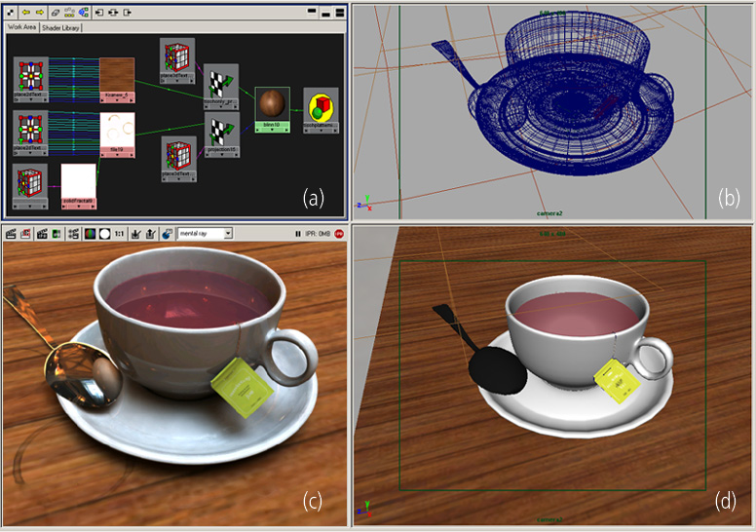The height and width of the screenshot is (532, 756).
Task: Click the display alpha channel white circle
Action: click(x=104, y=234)
